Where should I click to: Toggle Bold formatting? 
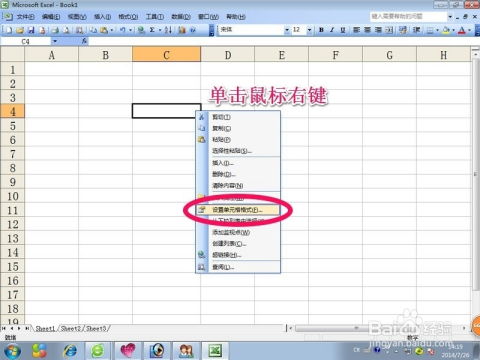click(321, 30)
